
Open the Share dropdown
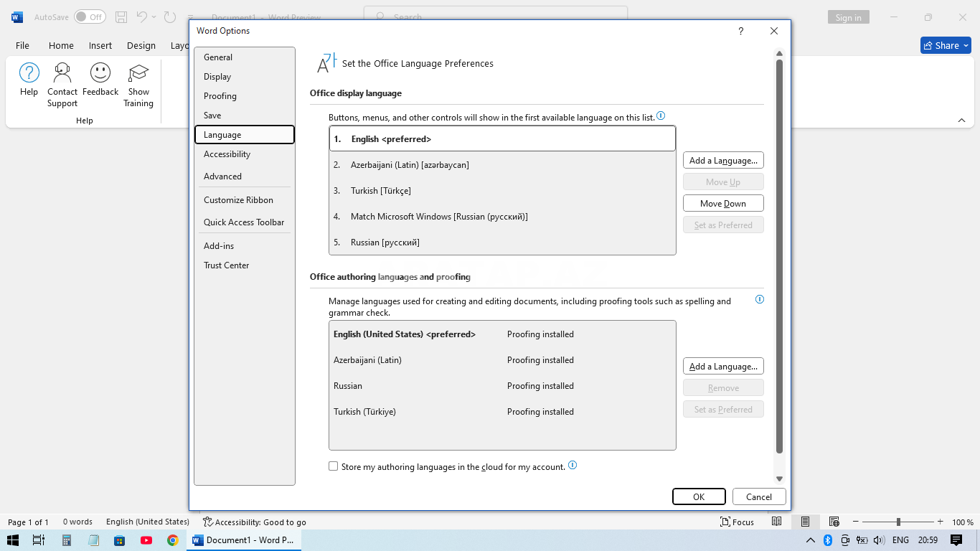pos(946,45)
